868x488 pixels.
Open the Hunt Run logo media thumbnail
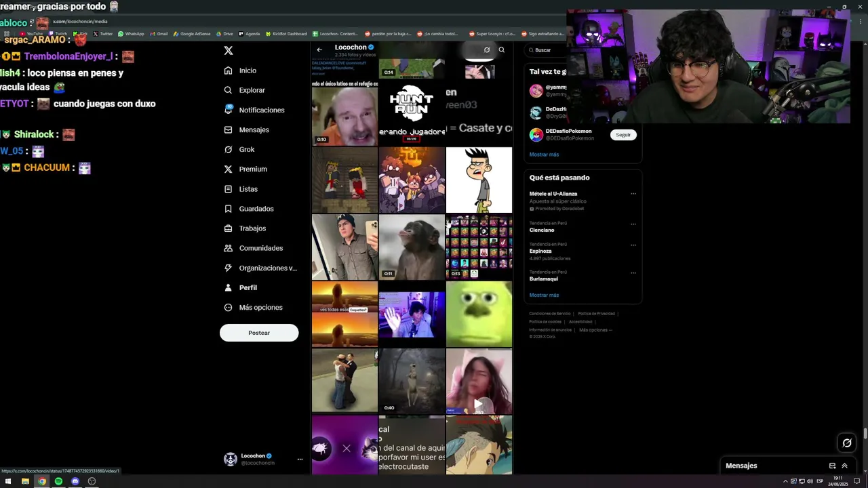(412, 113)
